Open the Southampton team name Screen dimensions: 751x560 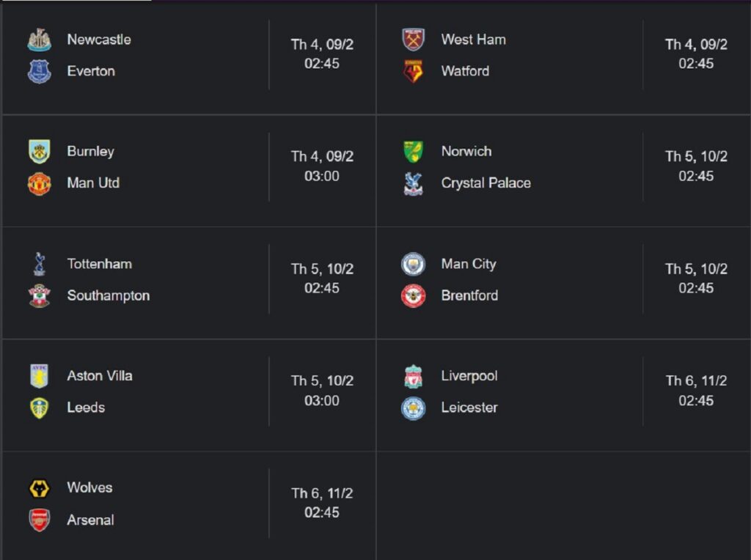(x=109, y=296)
